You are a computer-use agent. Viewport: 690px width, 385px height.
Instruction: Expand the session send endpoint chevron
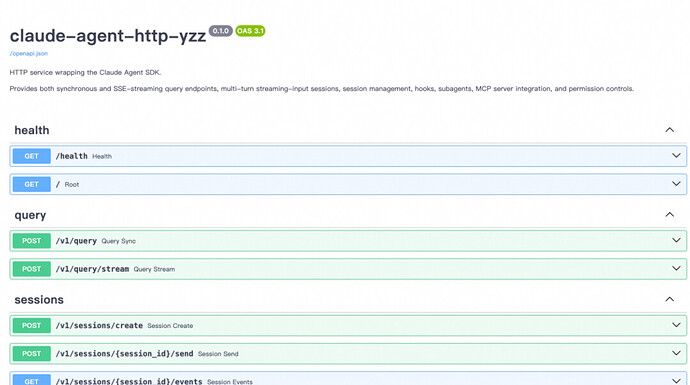(676, 353)
